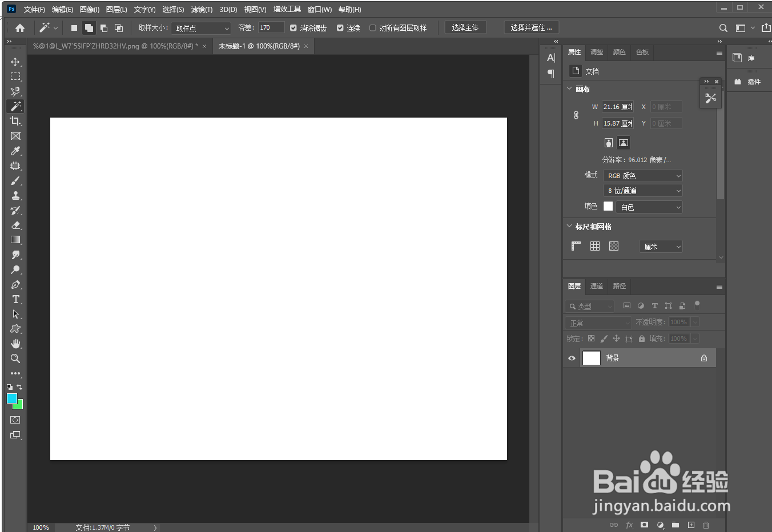Open the 取样大小 dropdown

click(x=200, y=27)
